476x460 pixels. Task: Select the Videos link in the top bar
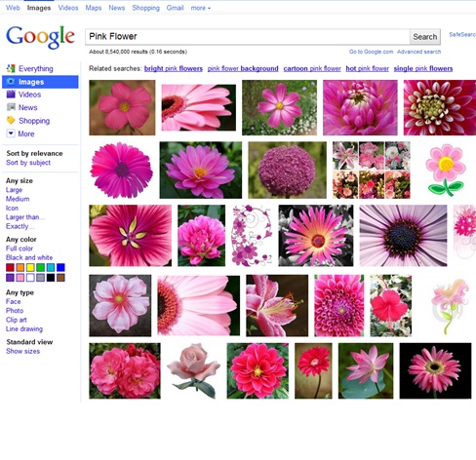coord(68,8)
